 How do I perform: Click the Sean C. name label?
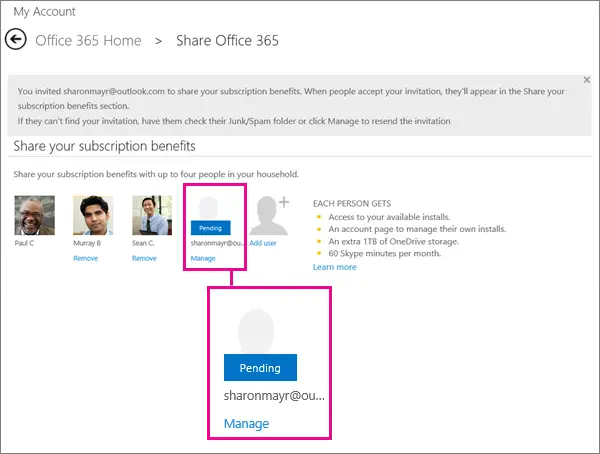coord(143,243)
